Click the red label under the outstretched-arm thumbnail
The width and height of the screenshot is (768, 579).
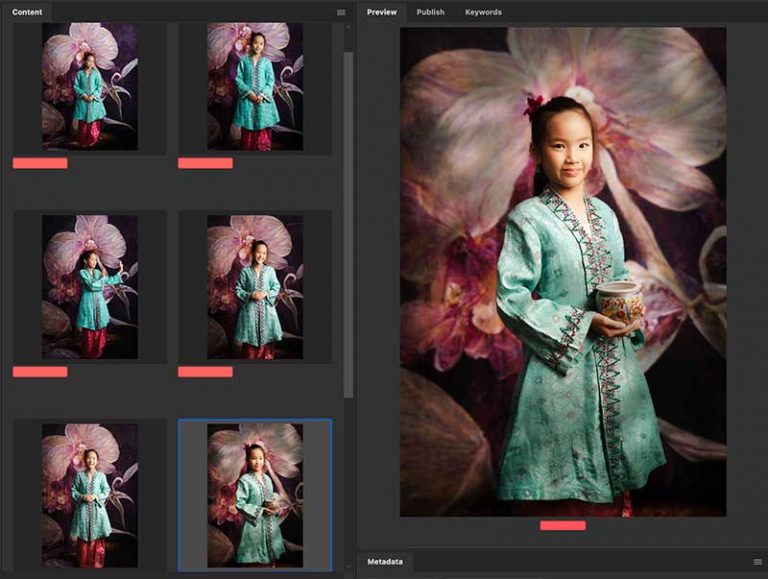click(40, 372)
